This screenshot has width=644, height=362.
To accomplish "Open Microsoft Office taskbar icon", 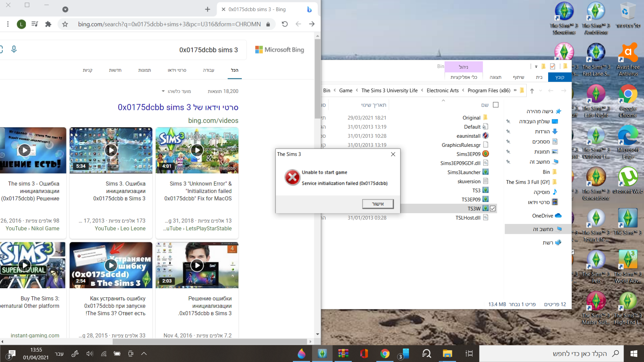I will click(364, 353).
